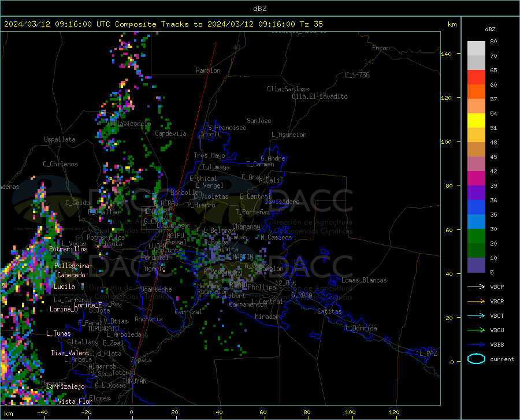Click the 'Tz 35' text in header
The image size is (520, 420).
(x=311, y=24)
